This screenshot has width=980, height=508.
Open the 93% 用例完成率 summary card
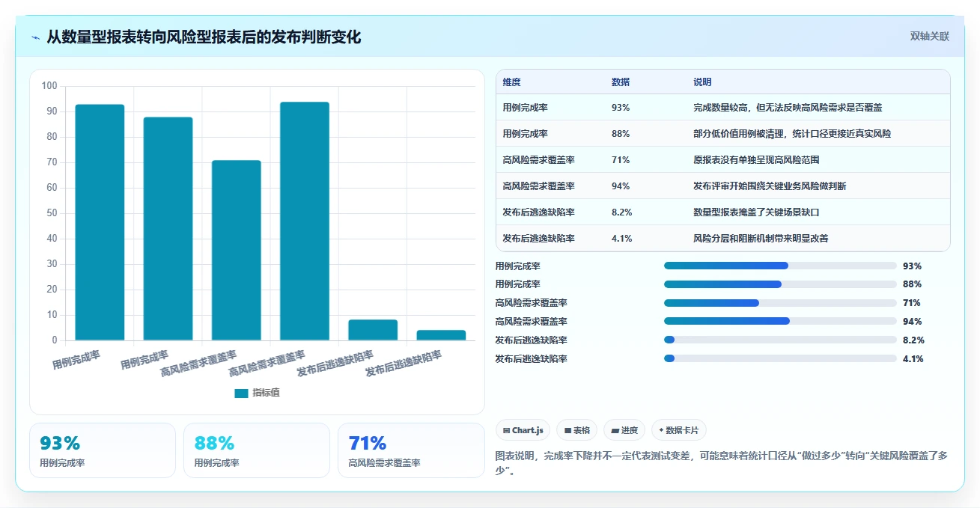103,450
